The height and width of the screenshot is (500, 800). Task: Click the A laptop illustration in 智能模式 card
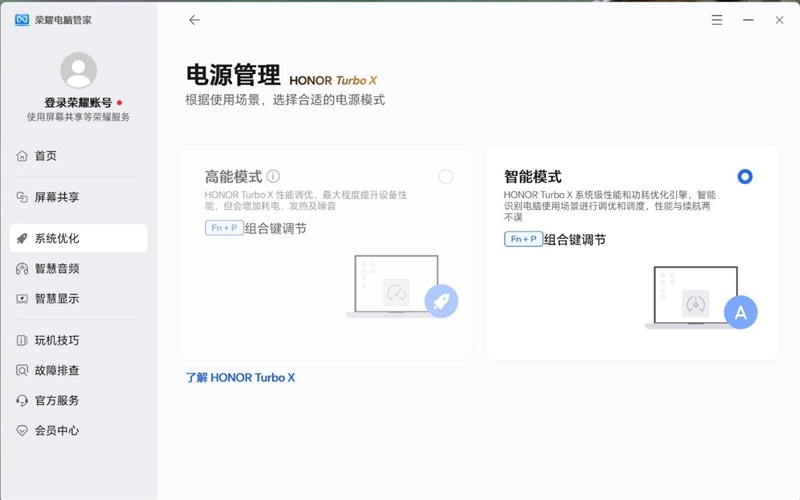tap(701, 297)
